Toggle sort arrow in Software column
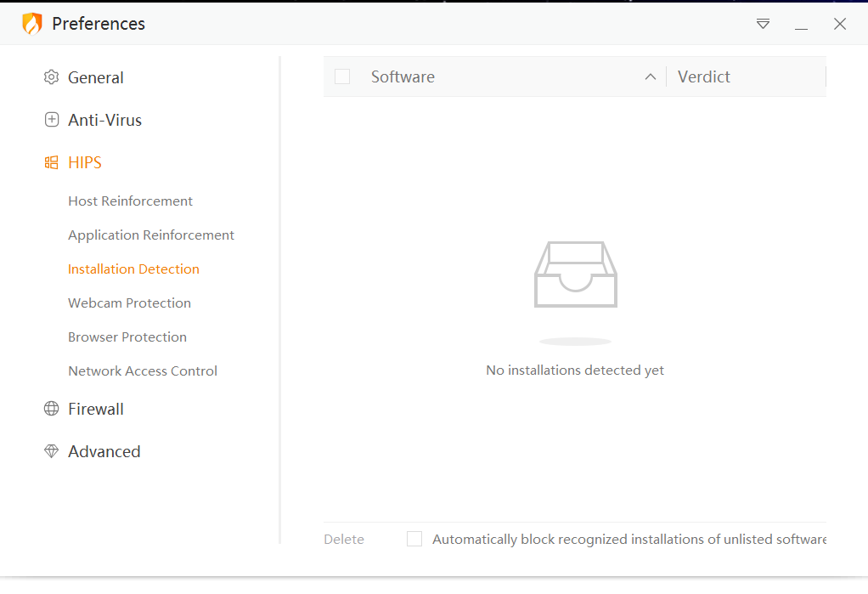The width and height of the screenshot is (868, 594). (651, 77)
